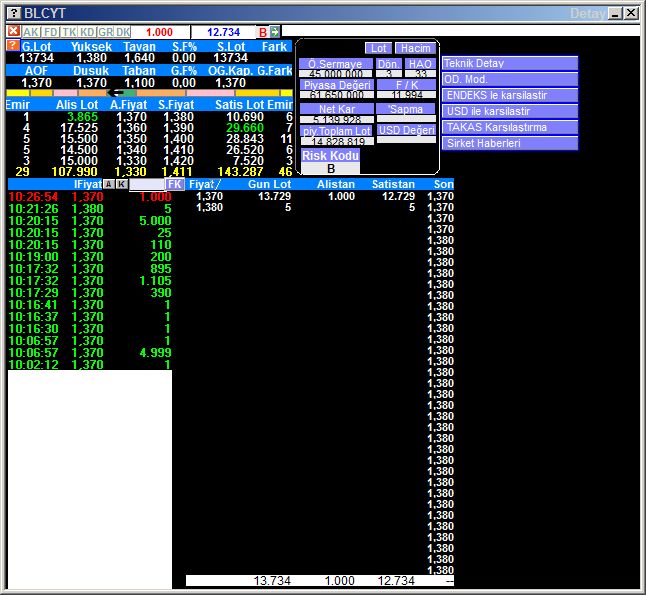Click the OG.Kap. header
646x595 pixels.
[x=231, y=70]
